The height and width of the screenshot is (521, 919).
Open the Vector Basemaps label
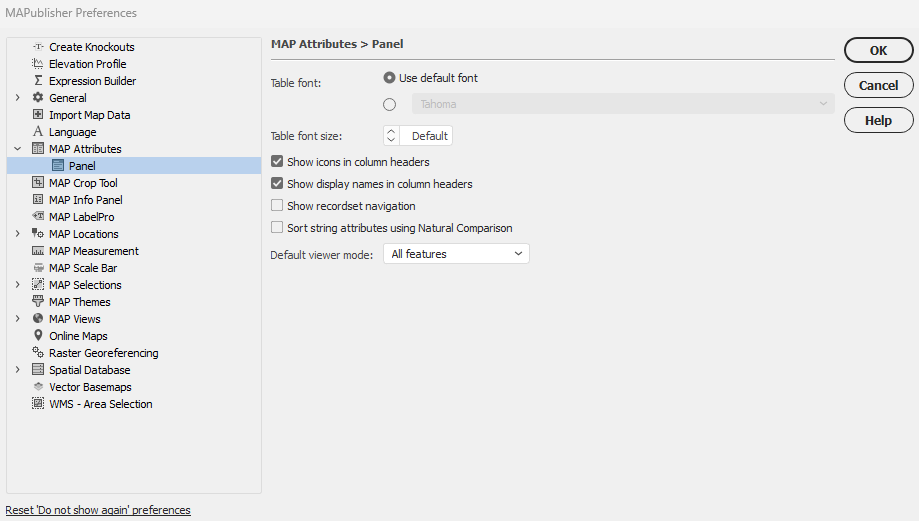[90, 387]
